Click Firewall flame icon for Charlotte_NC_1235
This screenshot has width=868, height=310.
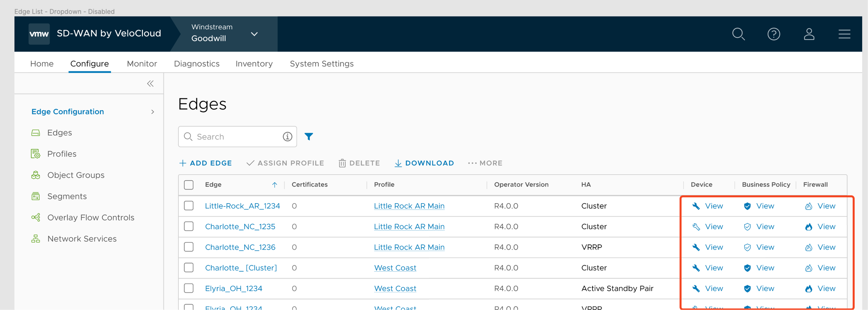[808, 227]
